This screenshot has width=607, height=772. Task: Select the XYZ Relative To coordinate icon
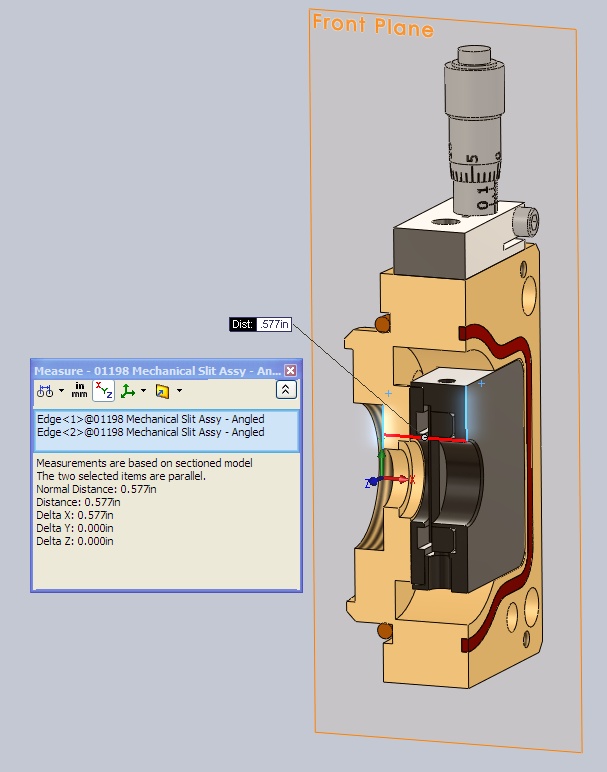pyautogui.click(x=128, y=391)
